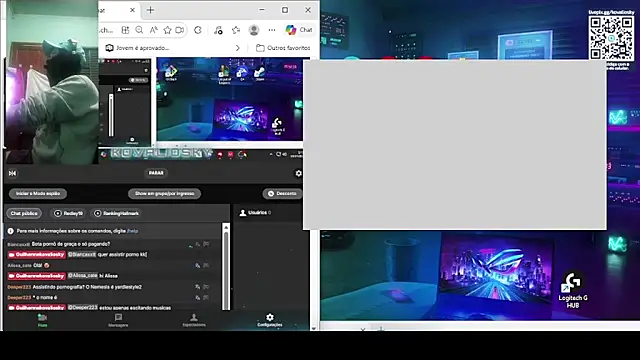Click the volume speaker icon in system tray

click(x=284, y=154)
